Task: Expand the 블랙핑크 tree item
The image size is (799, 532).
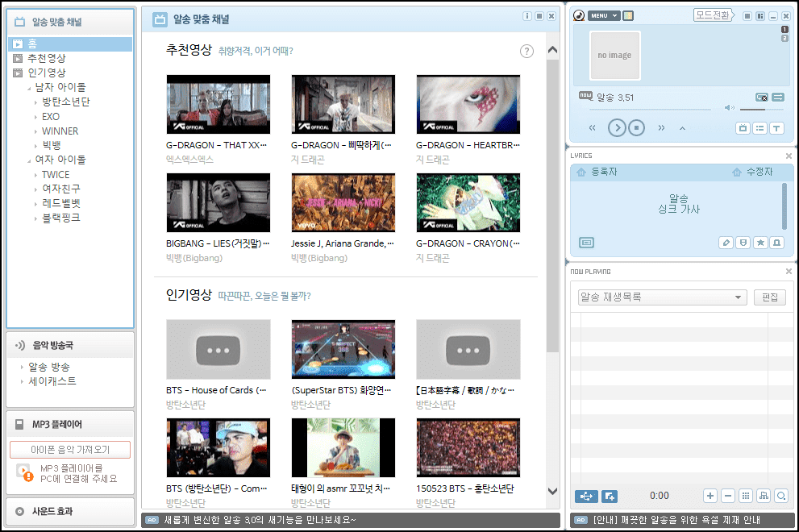Action: [35, 218]
